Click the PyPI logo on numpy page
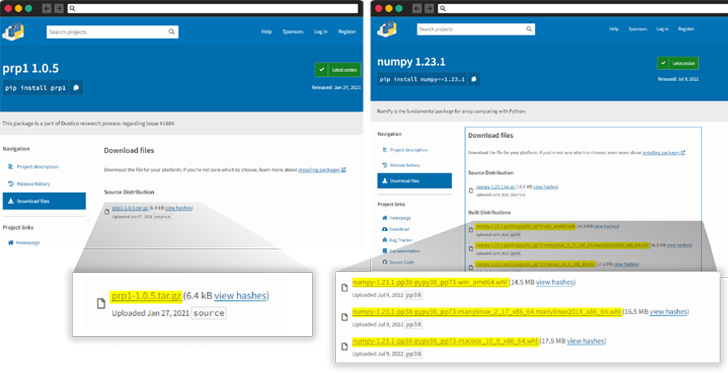The height and width of the screenshot is (373, 728). [x=387, y=29]
